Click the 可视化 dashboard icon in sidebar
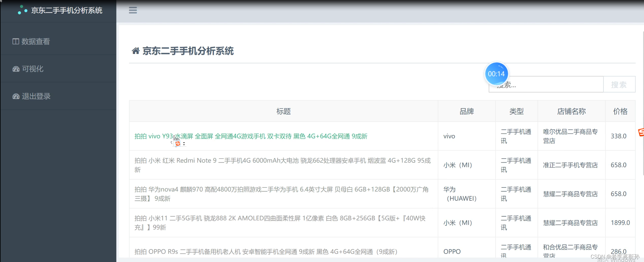Viewport: 644px width, 262px height. (16, 69)
